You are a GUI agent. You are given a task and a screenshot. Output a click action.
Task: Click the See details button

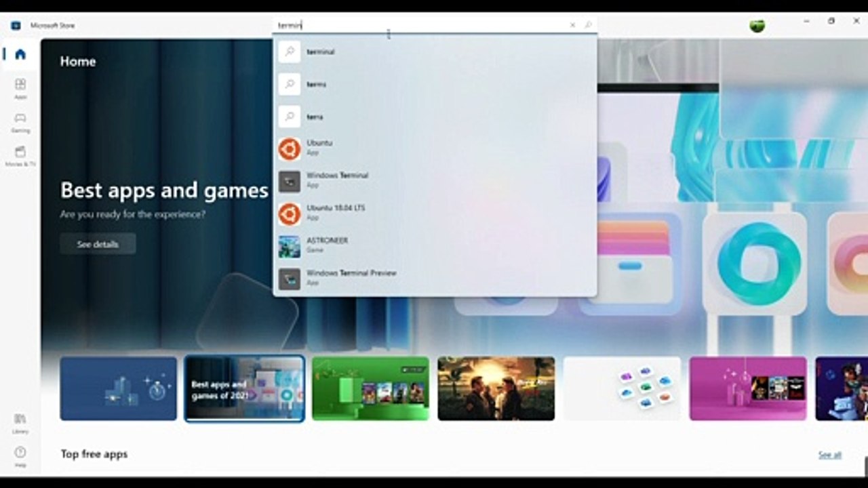tap(98, 244)
